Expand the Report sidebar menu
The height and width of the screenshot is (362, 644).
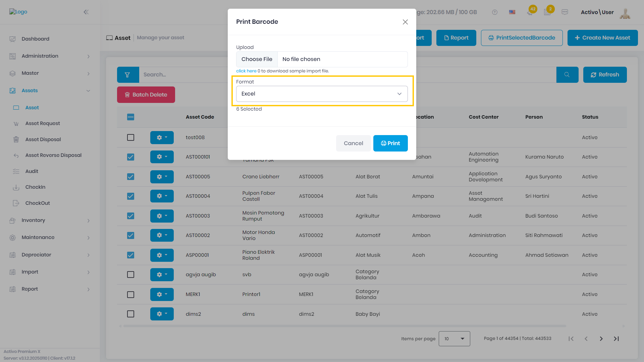click(x=50, y=289)
